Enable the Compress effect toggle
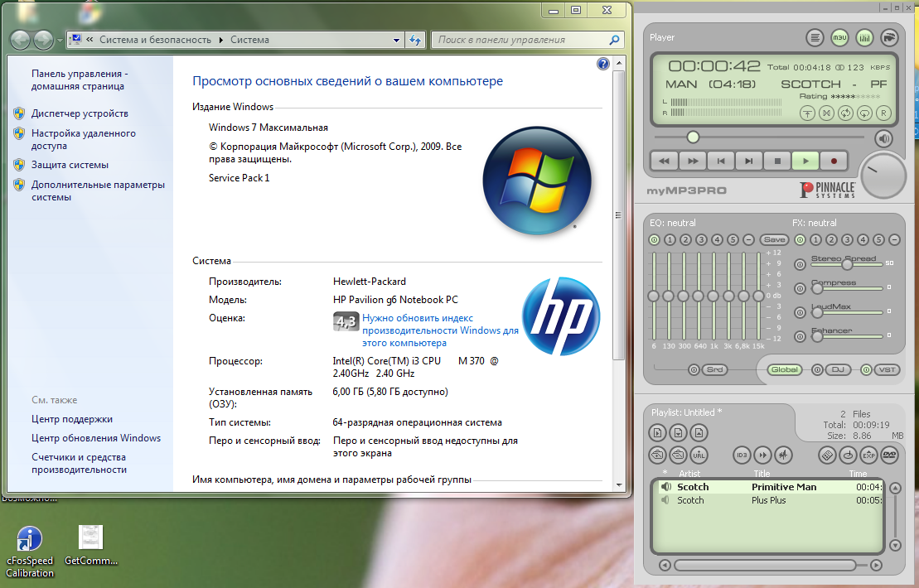Viewport: 919px width, 588px height. pyautogui.click(x=800, y=289)
